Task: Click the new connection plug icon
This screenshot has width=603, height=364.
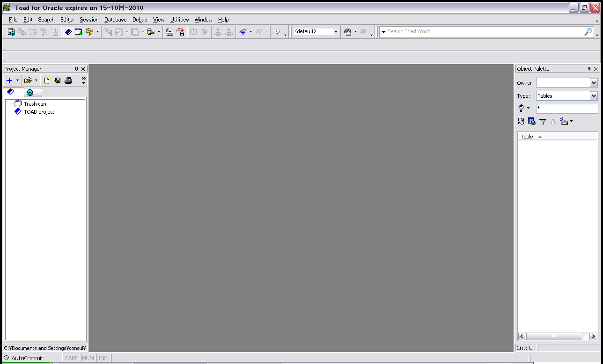Action: pos(243,32)
